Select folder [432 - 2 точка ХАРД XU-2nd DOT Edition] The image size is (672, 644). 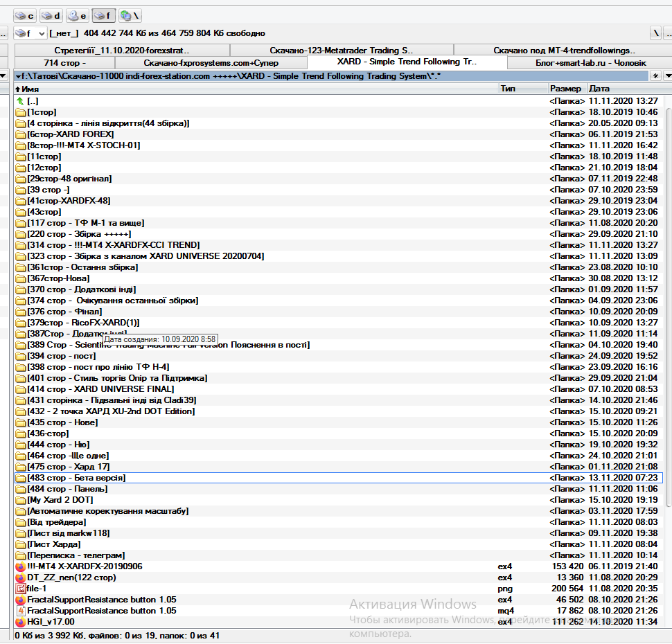click(x=339, y=411)
